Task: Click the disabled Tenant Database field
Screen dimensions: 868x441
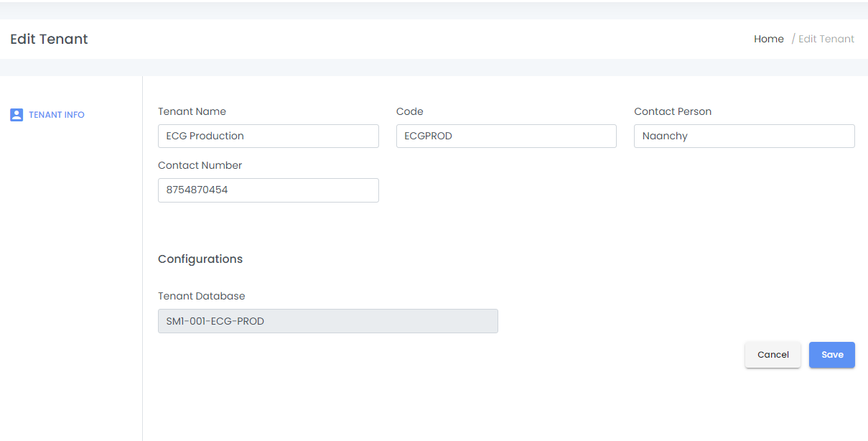Action: coord(327,321)
